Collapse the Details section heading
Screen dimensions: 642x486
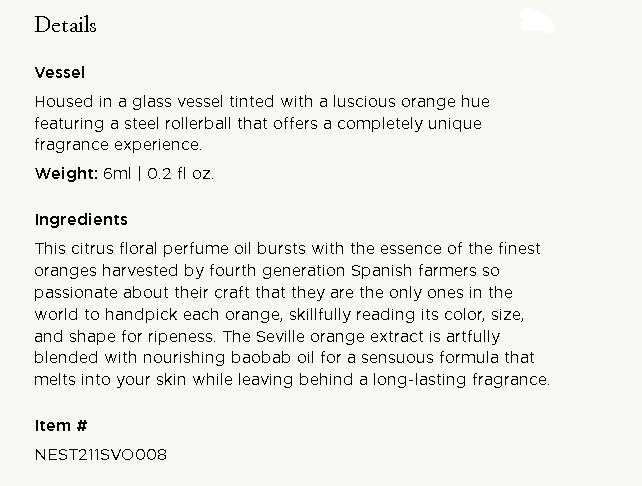click(x=65, y=25)
